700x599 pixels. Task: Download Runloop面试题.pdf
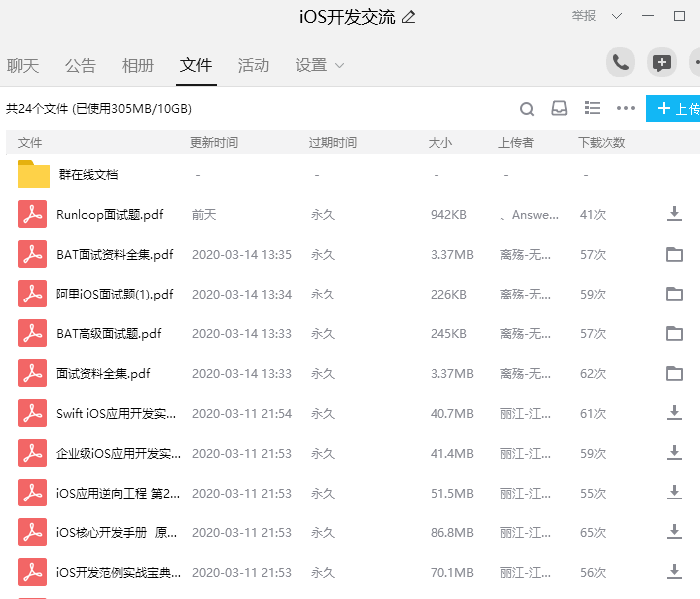[674, 214]
